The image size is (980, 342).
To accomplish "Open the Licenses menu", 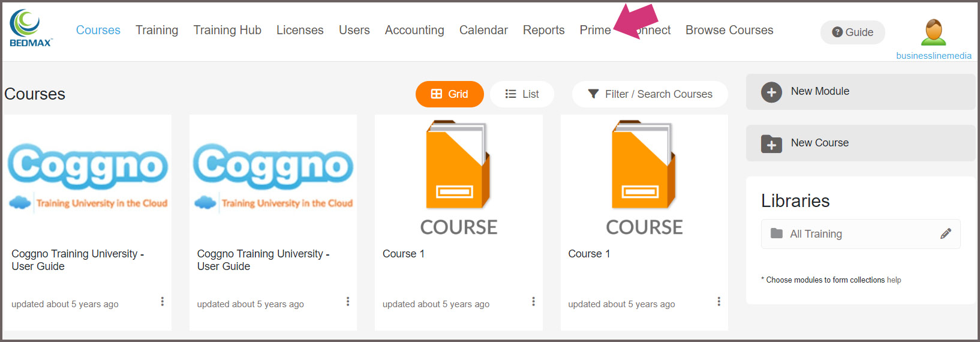I will pyautogui.click(x=300, y=30).
